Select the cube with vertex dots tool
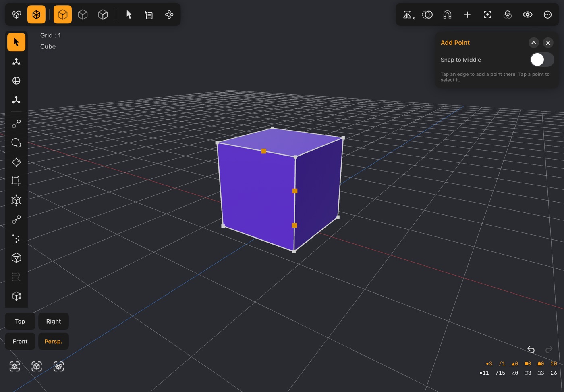The height and width of the screenshot is (392, 564). click(16, 200)
